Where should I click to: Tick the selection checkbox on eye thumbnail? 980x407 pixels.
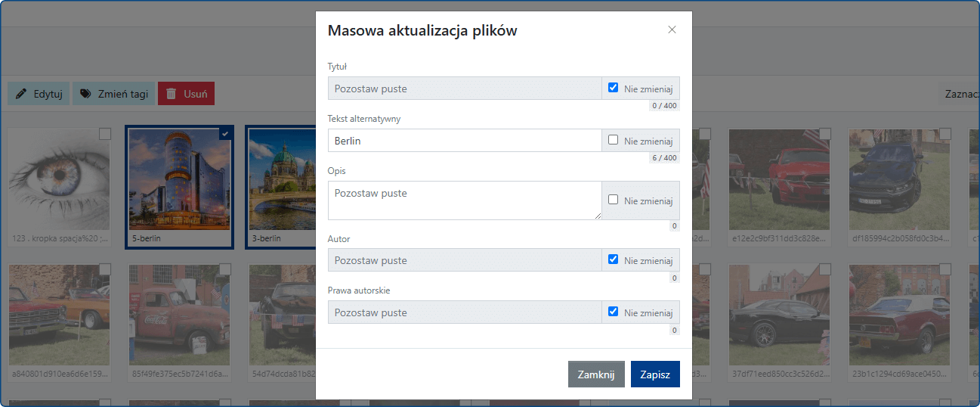(105, 134)
